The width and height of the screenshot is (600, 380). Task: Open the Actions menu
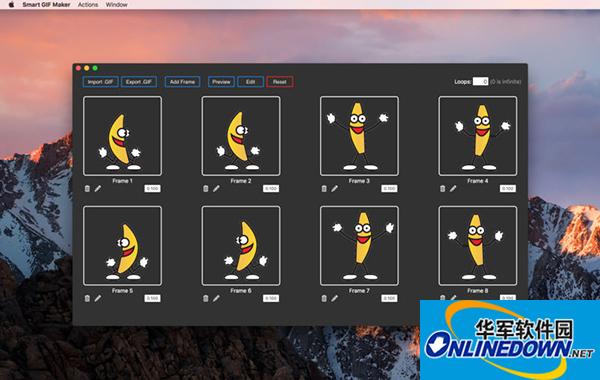88,5
